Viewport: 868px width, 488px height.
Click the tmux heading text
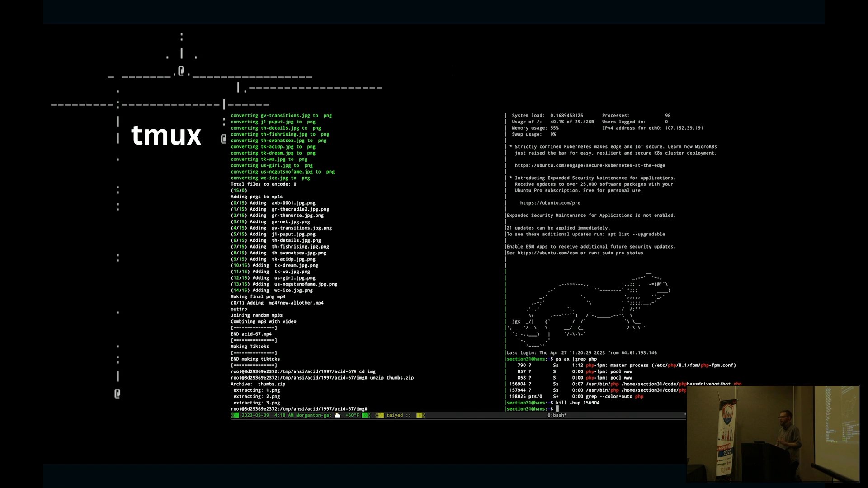click(x=166, y=135)
